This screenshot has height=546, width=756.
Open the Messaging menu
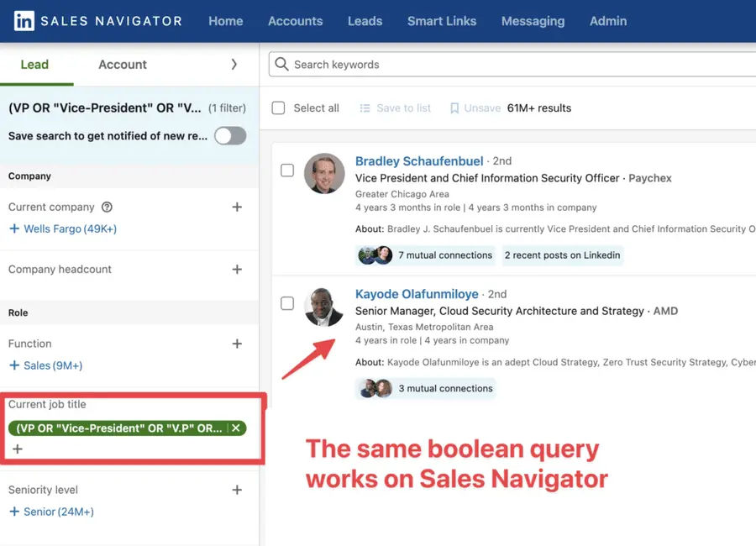click(x=533, y=21)
